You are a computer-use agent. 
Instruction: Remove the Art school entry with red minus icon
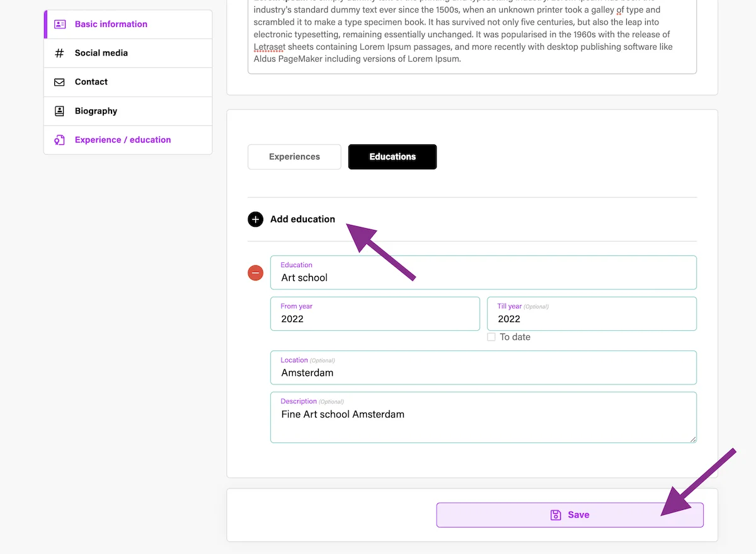(x=255, y=273)
